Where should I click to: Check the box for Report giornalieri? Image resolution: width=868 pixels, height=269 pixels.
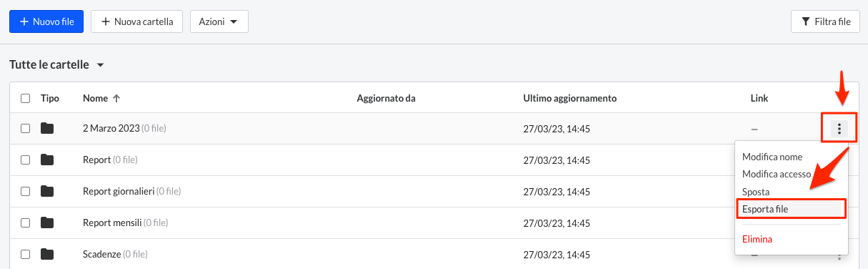coord(25,191)
